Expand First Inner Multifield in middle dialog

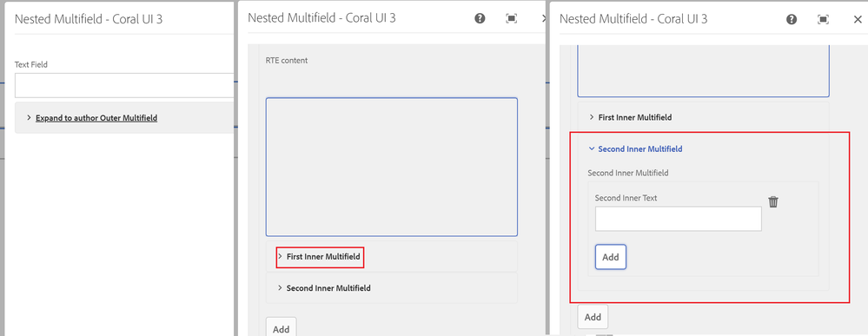323,257
